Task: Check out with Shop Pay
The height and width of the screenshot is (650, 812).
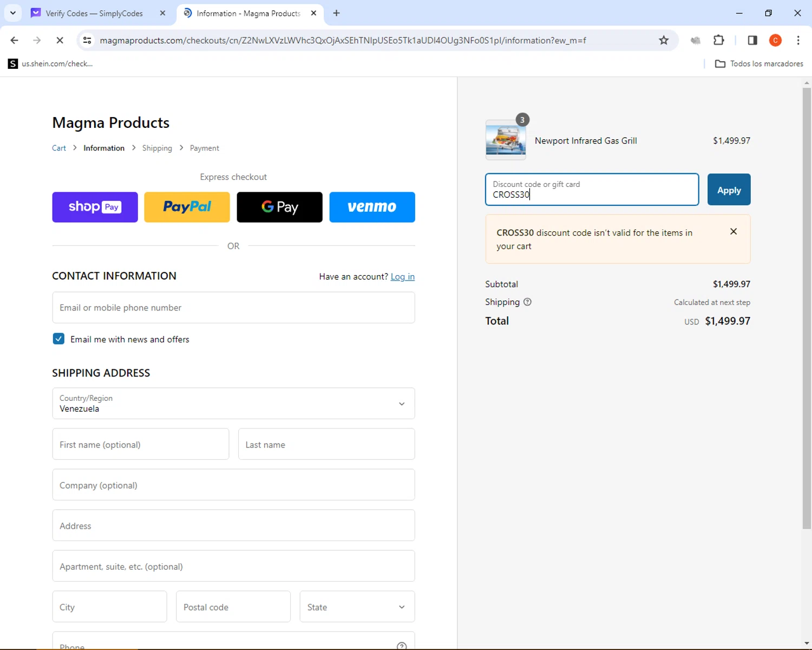Action: click(x=95, y=207)
